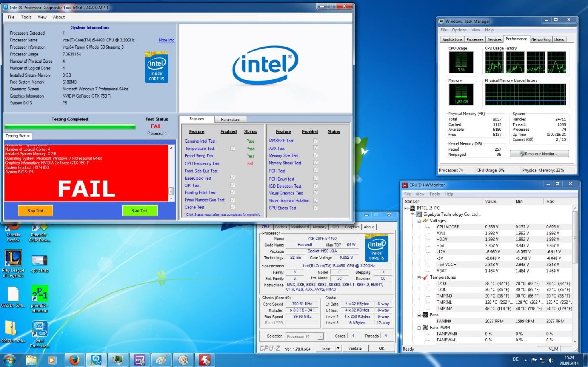Switch to Paint taskbar button
The image size is (588, 367).
161,360
